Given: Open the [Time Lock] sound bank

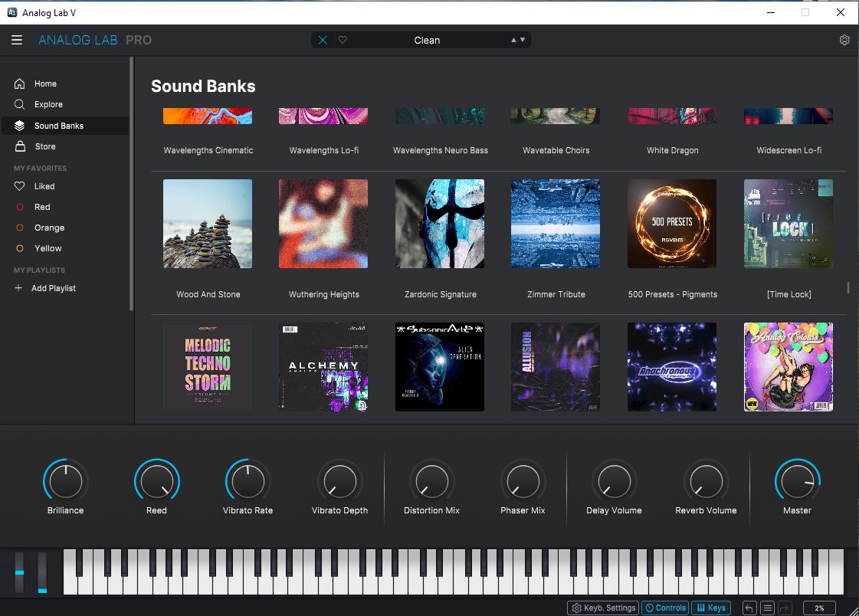Looking at the screenshot, I should [789, 224].
